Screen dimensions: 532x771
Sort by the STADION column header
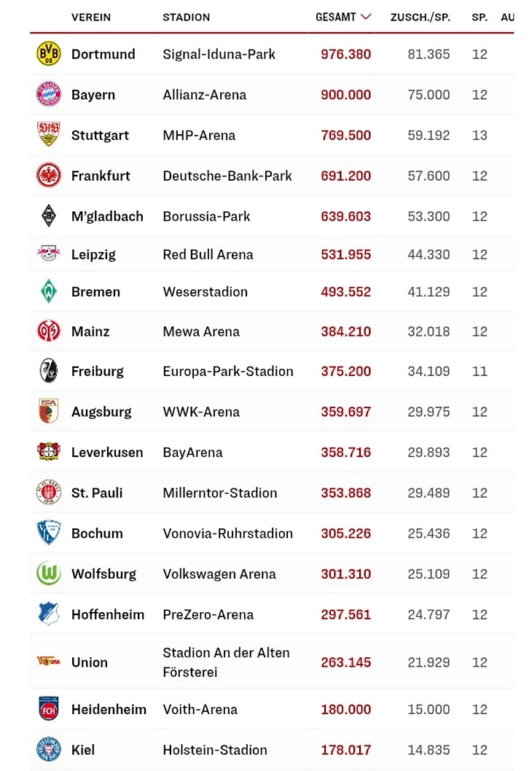(x=186, y=17)
